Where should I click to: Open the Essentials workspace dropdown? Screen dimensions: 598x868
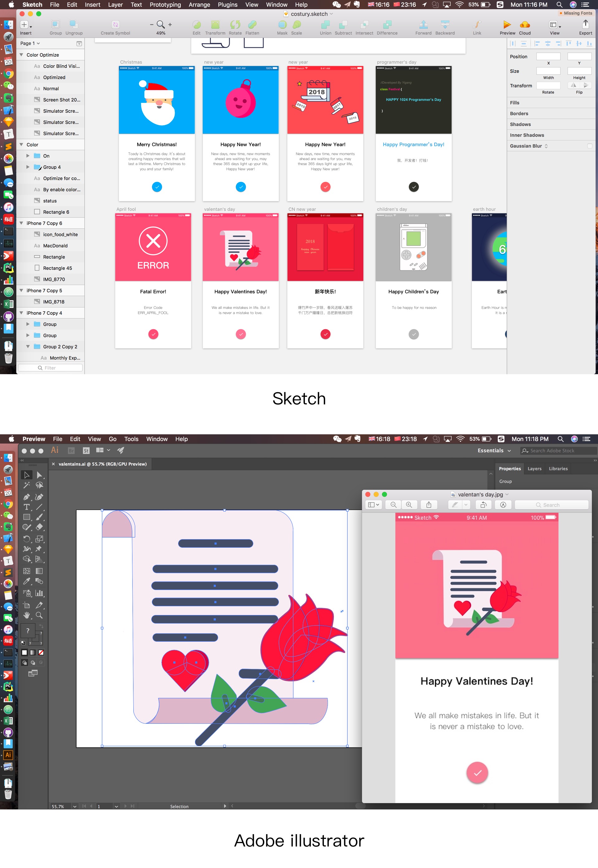tap(494, 451)
